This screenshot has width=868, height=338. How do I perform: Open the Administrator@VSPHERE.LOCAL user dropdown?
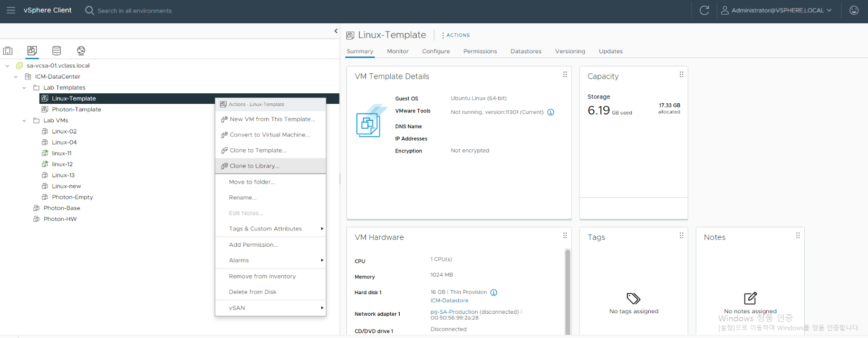[776, 11]
